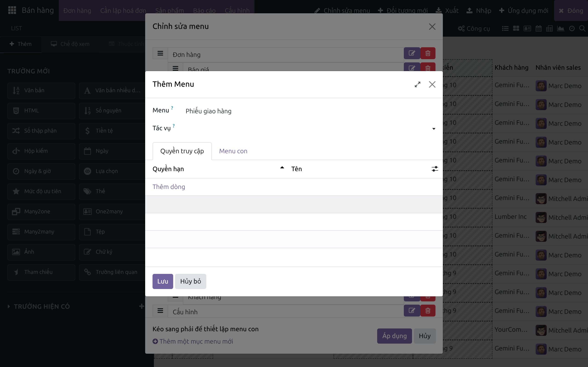Close the Thêm Menu dialog
The width and height of the screenshot is (588, 367).
[x=432, y=84]
